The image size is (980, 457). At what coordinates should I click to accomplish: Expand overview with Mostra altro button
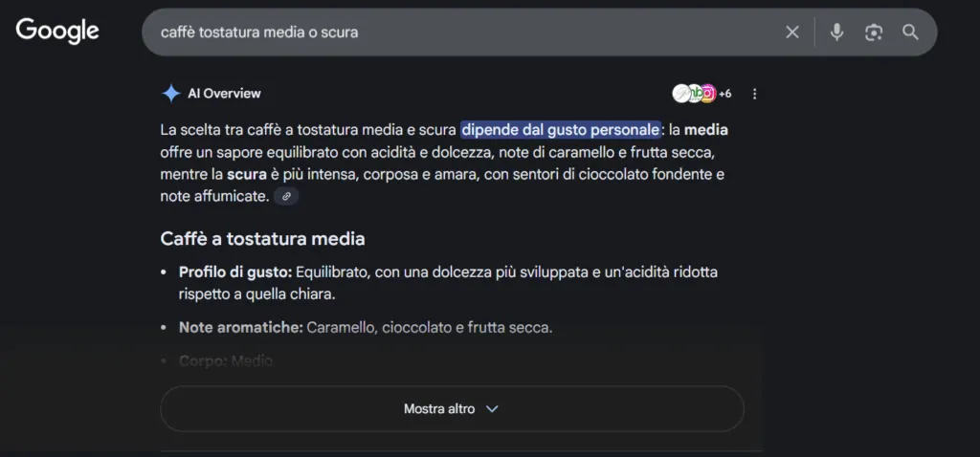452,409
